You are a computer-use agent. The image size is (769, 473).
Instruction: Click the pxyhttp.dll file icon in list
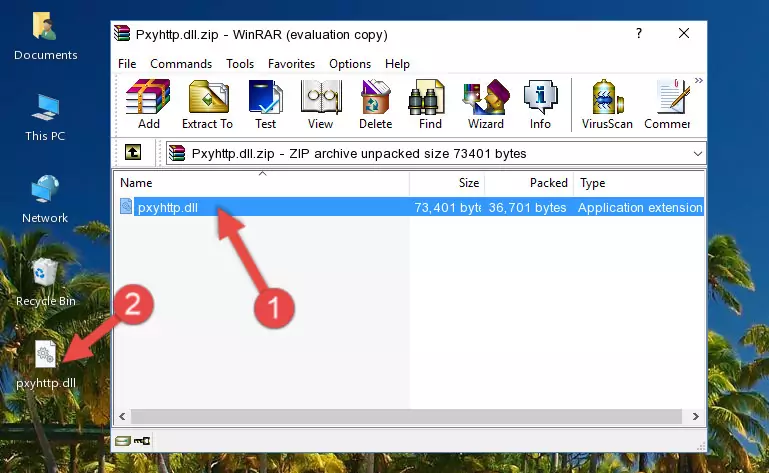[x=126, y=207]
